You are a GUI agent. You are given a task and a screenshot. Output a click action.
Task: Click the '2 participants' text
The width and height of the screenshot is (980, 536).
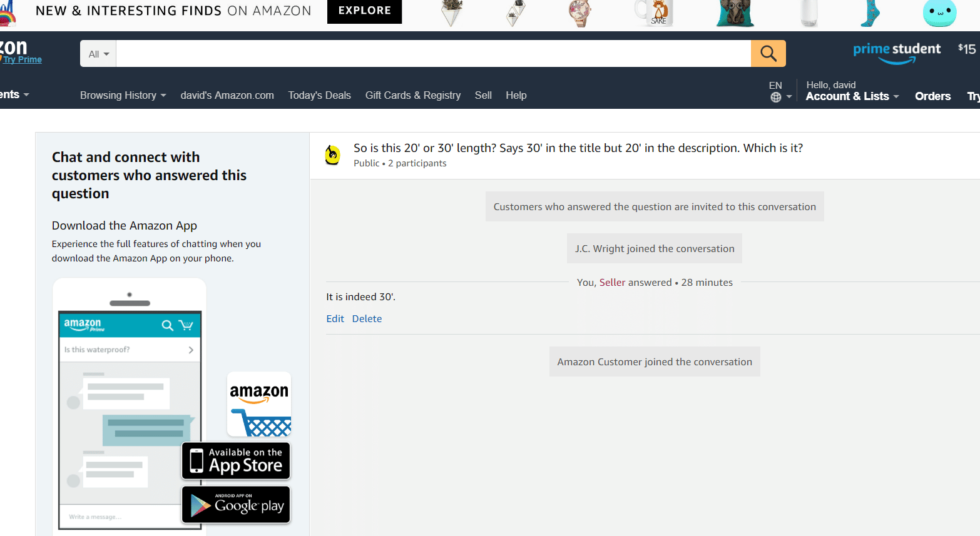click(417, 163)
